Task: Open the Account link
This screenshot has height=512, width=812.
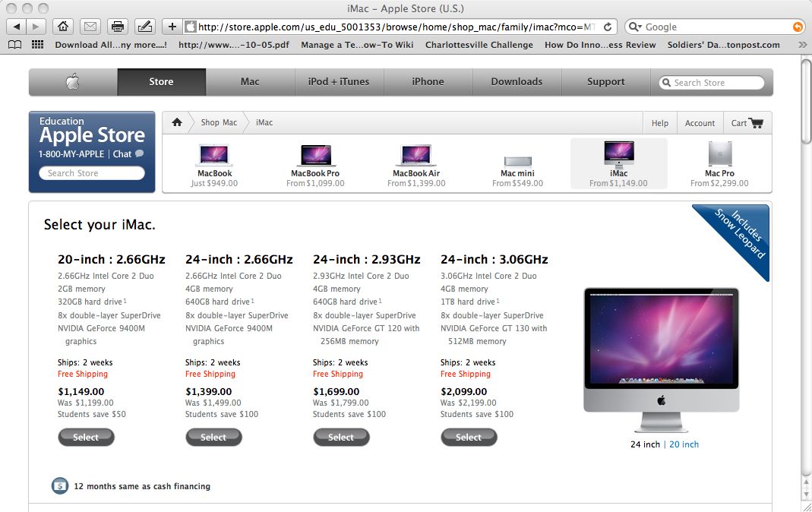Action: pyautogui.click(x=700, y=123)
